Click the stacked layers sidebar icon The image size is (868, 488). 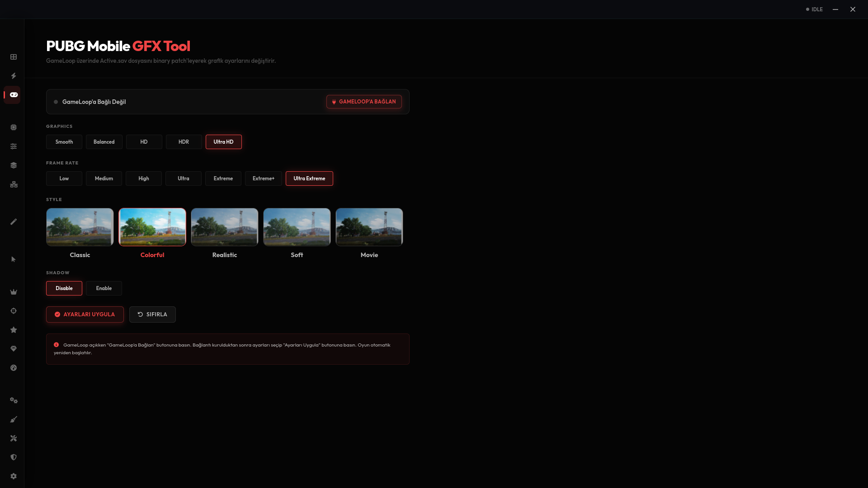point(14,165)
